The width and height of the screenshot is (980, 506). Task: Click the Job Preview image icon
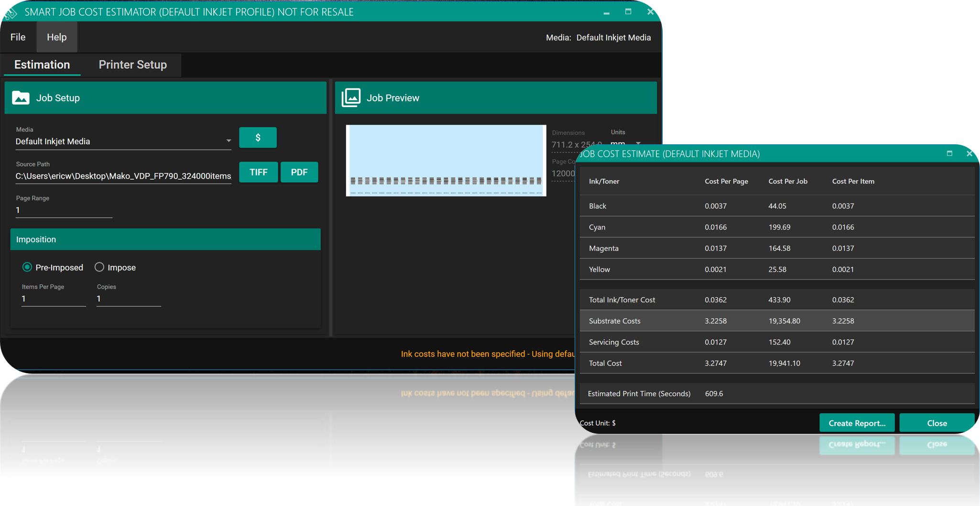click(351, 98)
